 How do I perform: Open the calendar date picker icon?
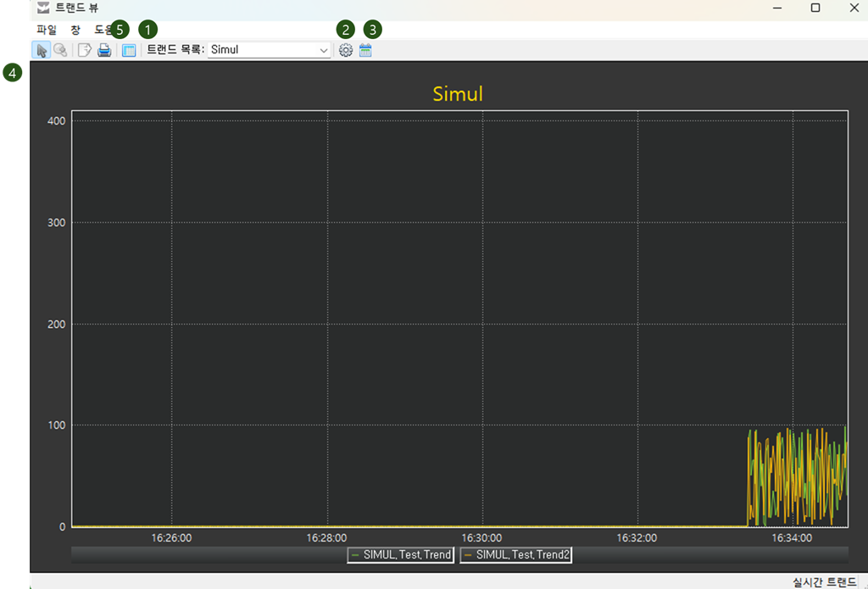tap(365, 50)
